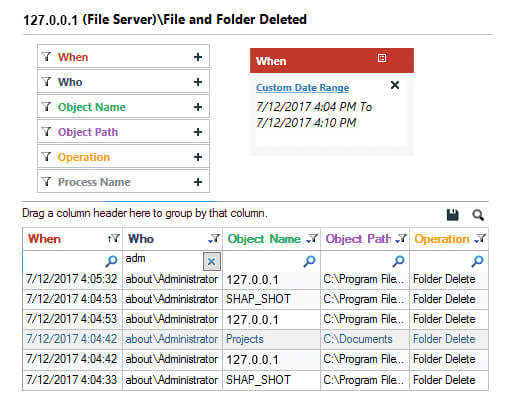Click search icon in Object Path filter row
This screenshot has width=515, height=402.
[x=398, y=261]
